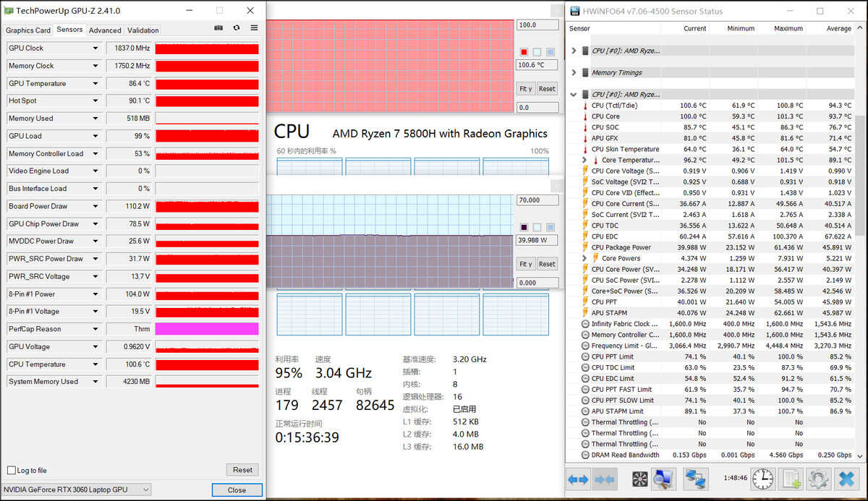868x501 pixels.
Task: Click the GPU-Z Close button
Action: (x=237, y=490)
